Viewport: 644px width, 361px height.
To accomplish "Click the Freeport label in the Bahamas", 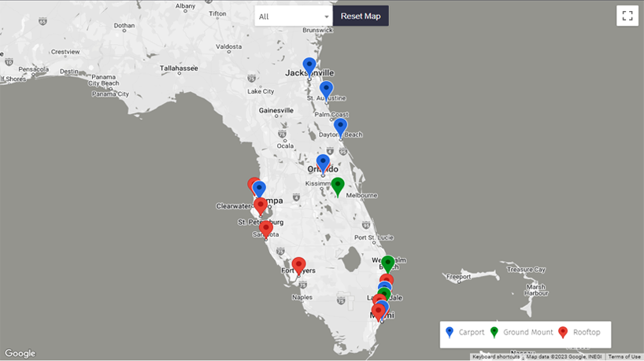I will [x=458, y=277].
